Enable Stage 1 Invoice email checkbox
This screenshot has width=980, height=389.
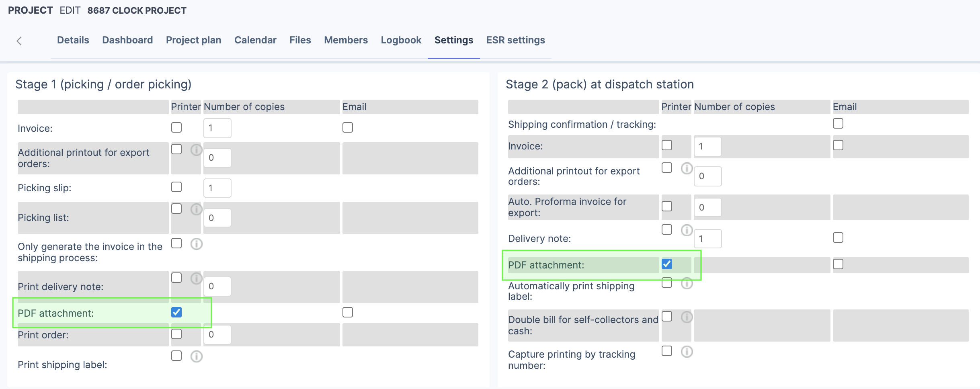click(348, 127)
